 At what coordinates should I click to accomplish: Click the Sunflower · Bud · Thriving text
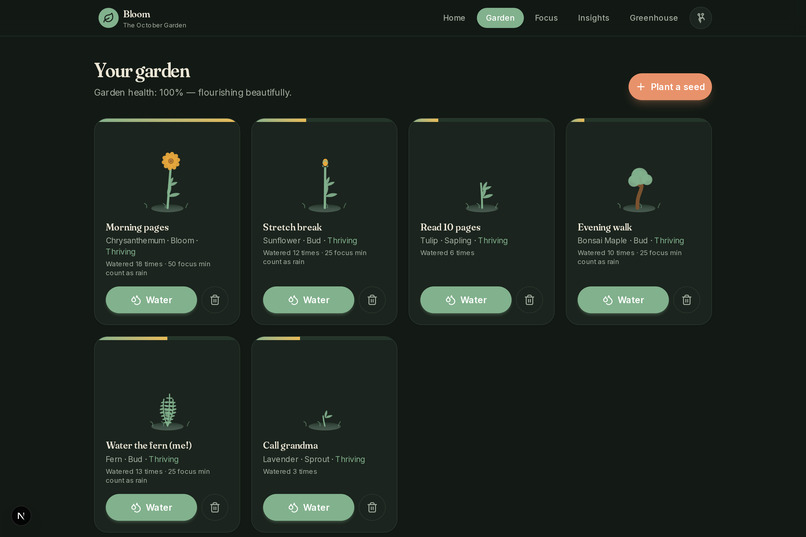[x=310, y=240]
